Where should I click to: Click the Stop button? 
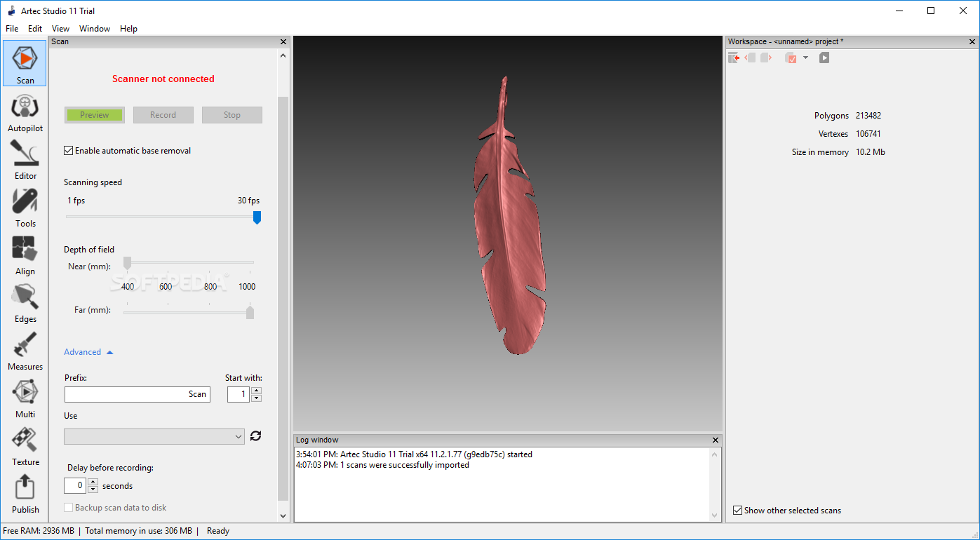(232, 115)
